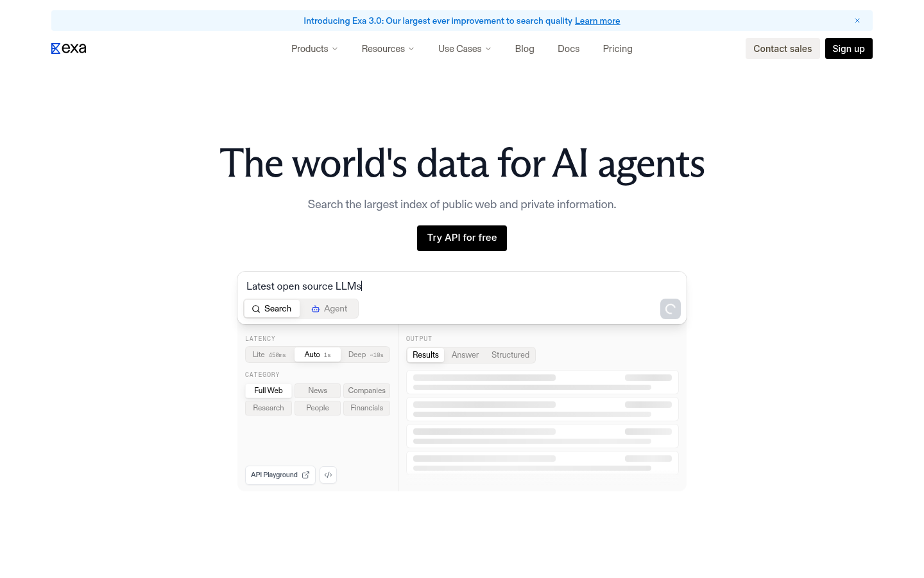924x578 pixels.
Task: Click the Exa logo
Action: tap(69, 49)
